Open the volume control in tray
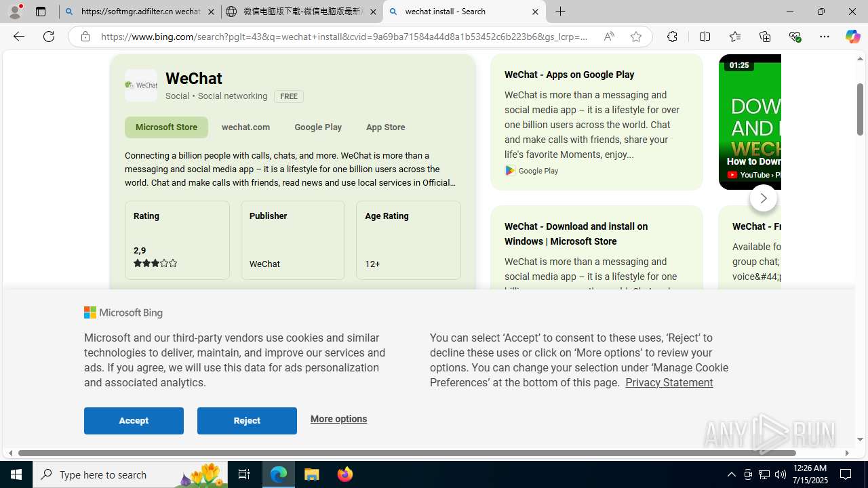 [781, 474]
